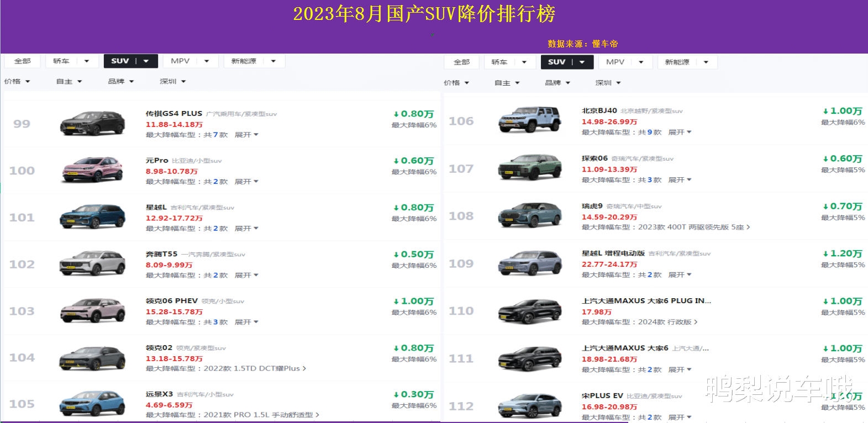Viewport: 868px width, 423px height.
Task: Open the 传祺GS4 PLUS car thumbnail
Action: pos(92,124)
